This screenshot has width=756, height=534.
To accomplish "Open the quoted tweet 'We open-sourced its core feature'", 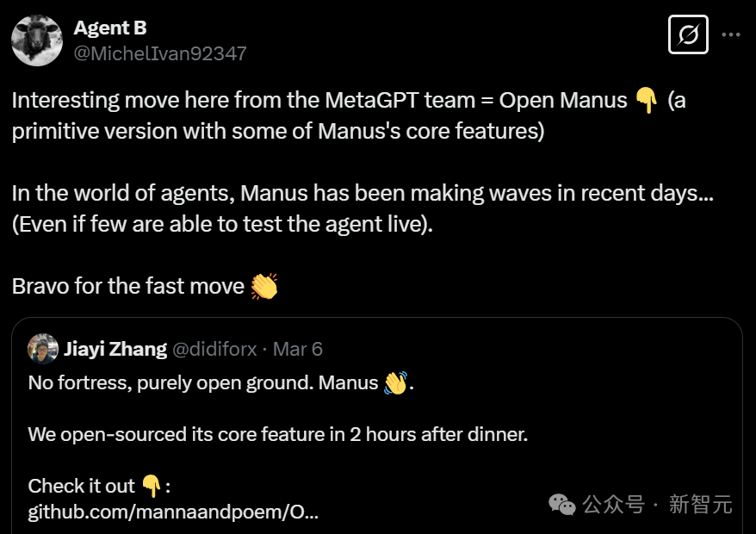I will pyautogui.click(x=278, y=435).
